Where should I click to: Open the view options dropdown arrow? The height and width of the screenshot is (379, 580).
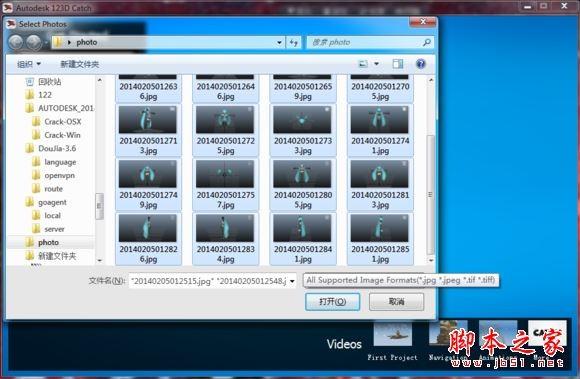click(377, 64)
